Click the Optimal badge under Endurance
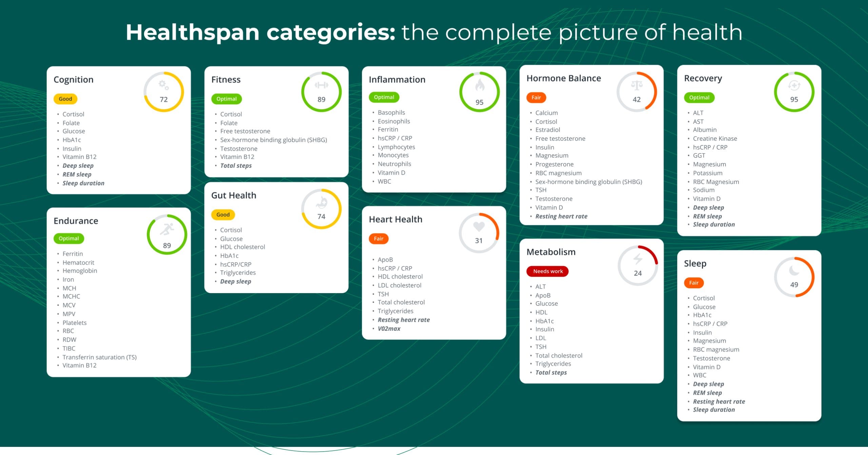Viewport: 868px width, 455px height. click(x=69, y=239)
